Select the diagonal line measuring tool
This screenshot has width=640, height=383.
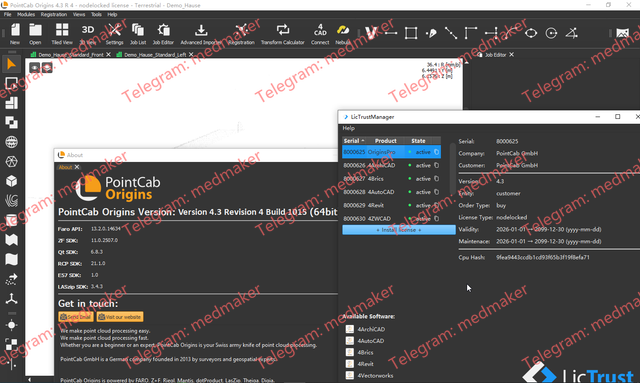451,33
